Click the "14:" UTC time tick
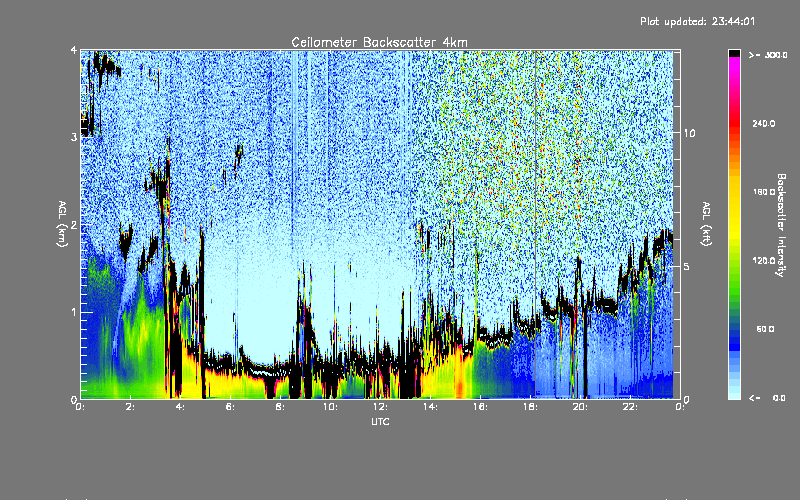Screen dimensions: 800x500 tap(430, 407)
